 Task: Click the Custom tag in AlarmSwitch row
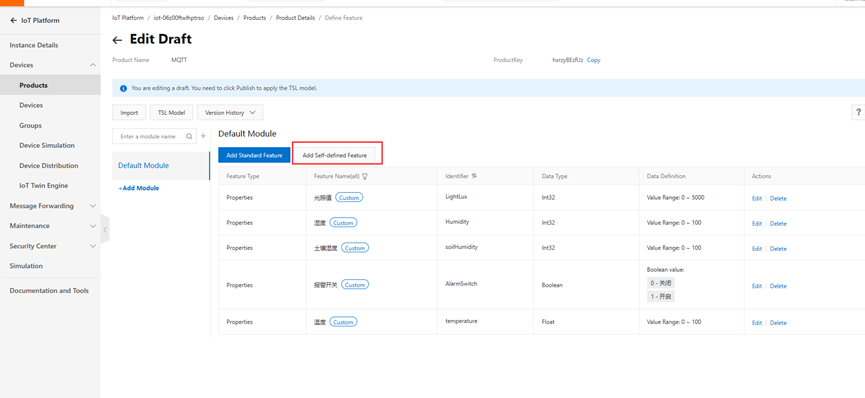pos(355,285)
